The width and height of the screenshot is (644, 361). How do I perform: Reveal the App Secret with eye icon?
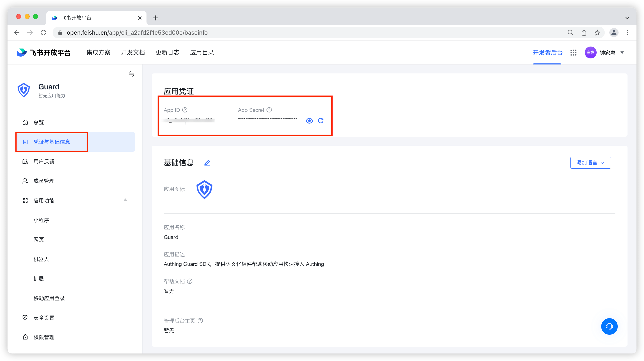click(x=309, y=121)
